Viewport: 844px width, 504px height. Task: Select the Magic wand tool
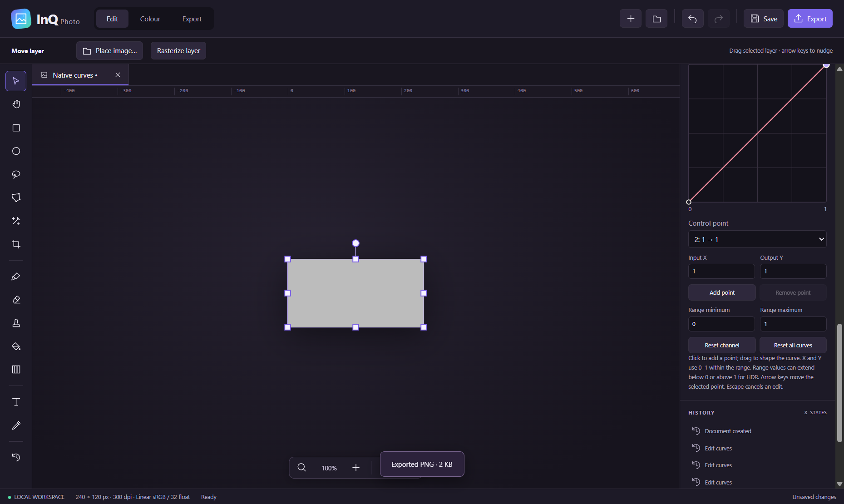point(16,221)
